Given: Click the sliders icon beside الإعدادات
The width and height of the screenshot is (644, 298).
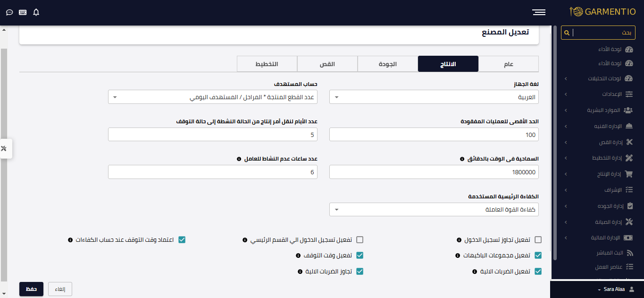Looking at the screenshot, I should tap(629, 94).
